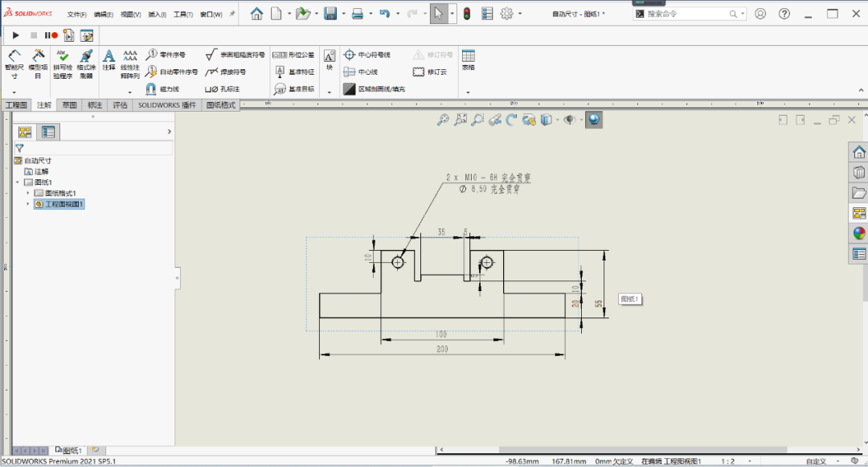Screen dimensions: 868x467
Task: Toggle the Select cursor tool
Action: point(439,14)
